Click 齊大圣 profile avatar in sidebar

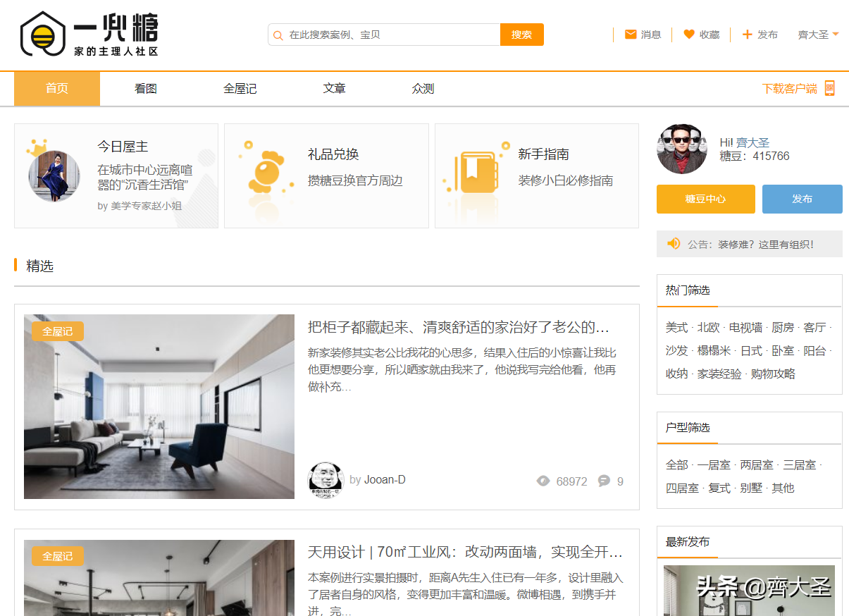pos(681,149)
